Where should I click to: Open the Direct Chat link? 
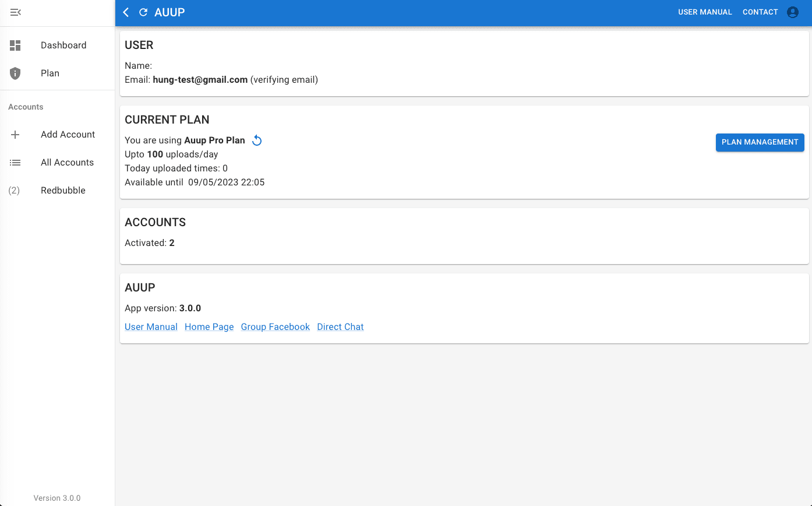340,327
